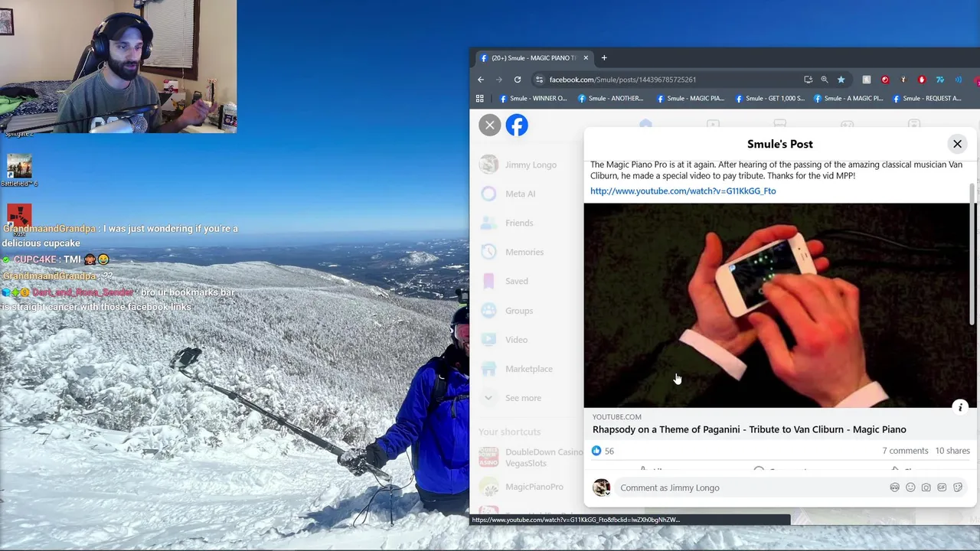The height and width of the screenshot is (551, 980).
Task: Click the install app icon in the address bar
Action: tap(808, 80)
